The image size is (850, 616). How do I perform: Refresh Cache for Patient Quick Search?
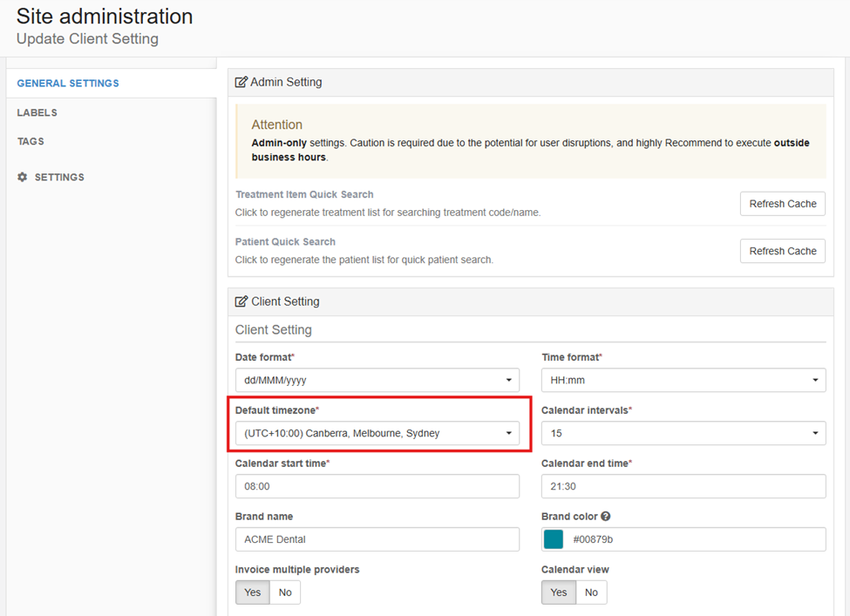782,251
